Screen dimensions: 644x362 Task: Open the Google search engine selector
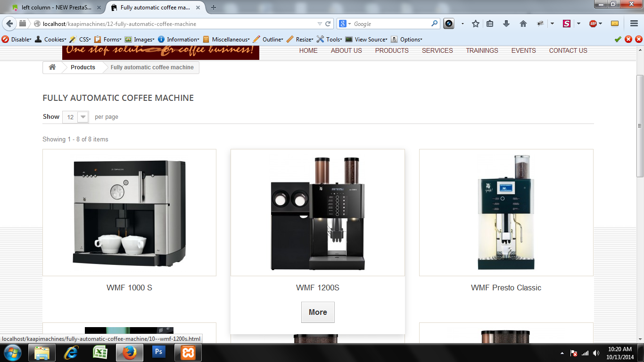345,24
